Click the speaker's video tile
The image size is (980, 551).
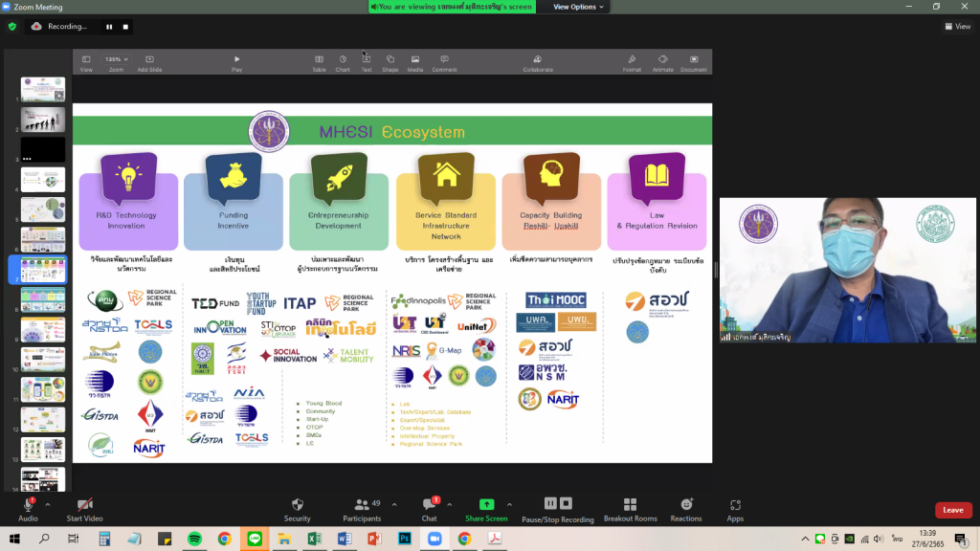[848, 271]
